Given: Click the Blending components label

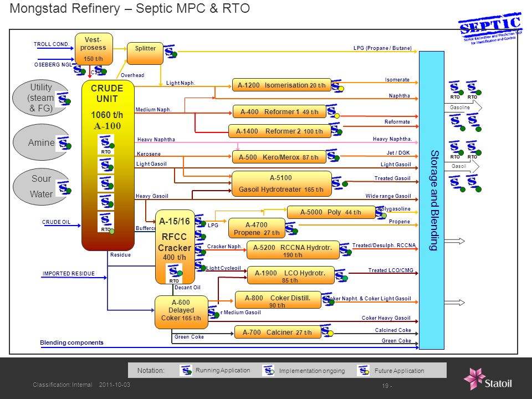Looking at the screenshot, I should point(71,342).
